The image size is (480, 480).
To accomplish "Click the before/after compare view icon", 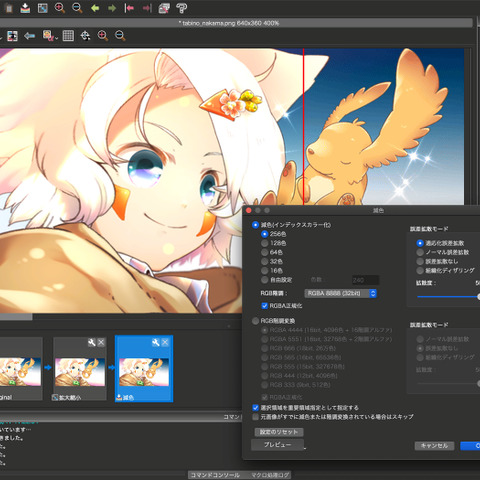I will click(x=12, y=36).
